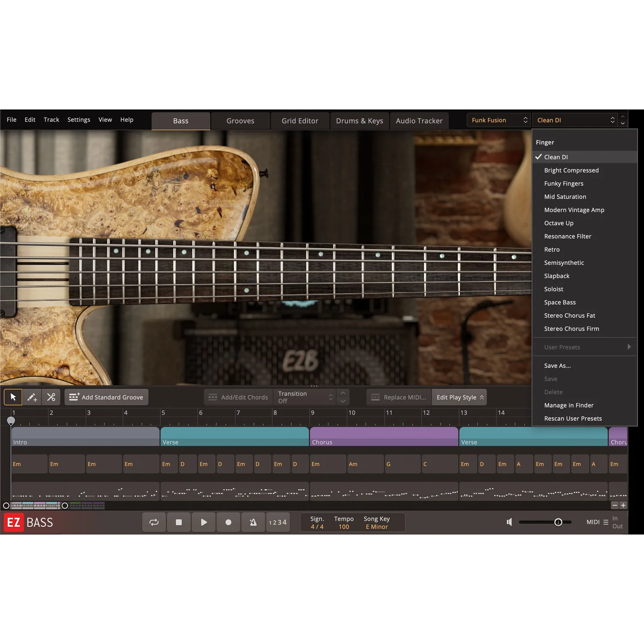Click the EZ Bass logo
Screen dimensions: 644x644
click(x=29, y=522)
